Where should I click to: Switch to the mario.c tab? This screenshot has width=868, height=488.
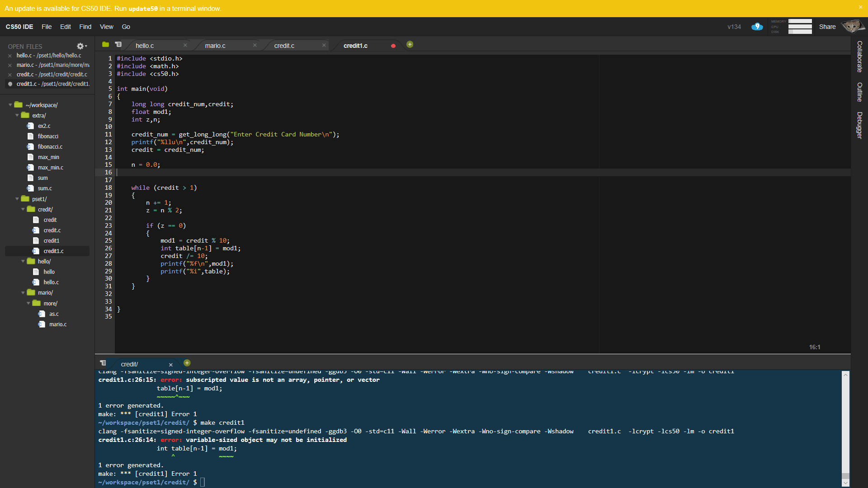pos(215,46)
